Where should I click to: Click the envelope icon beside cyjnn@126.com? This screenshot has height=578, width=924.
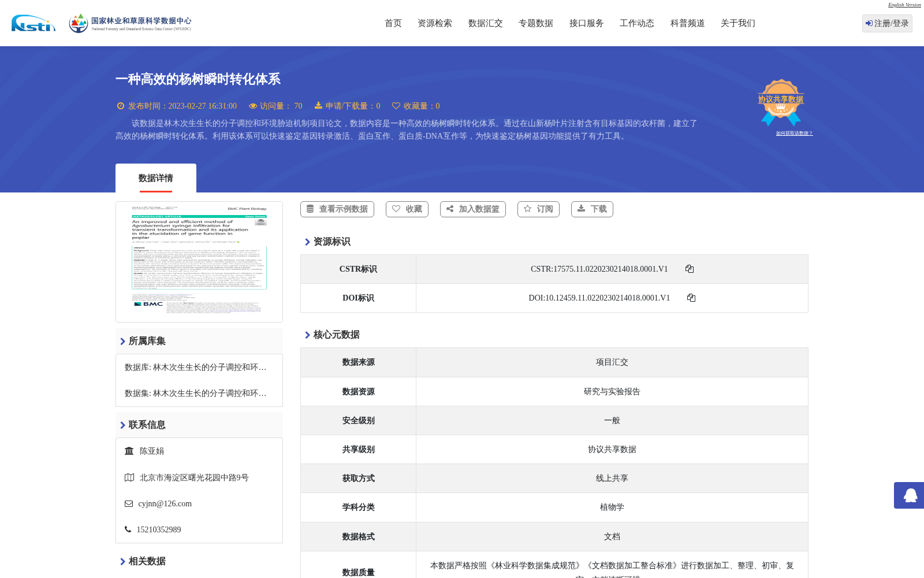tap(129, 503)
